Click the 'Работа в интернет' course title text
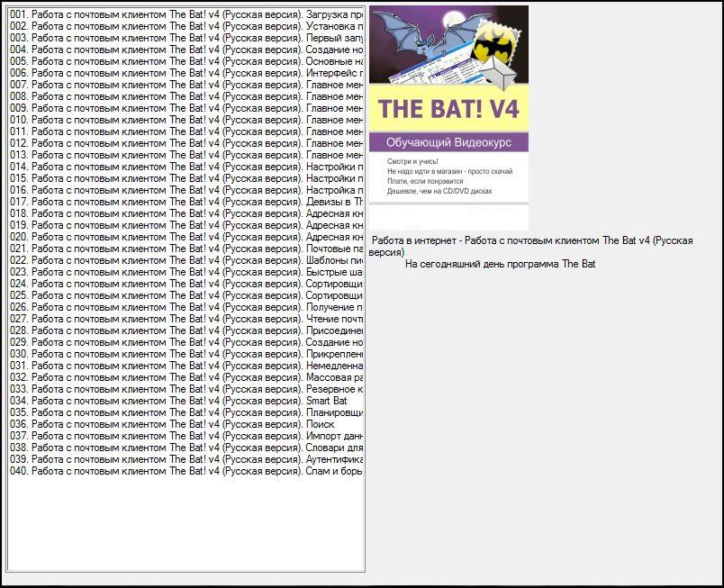Screen dimensions: 724x588 coord(530,246)
